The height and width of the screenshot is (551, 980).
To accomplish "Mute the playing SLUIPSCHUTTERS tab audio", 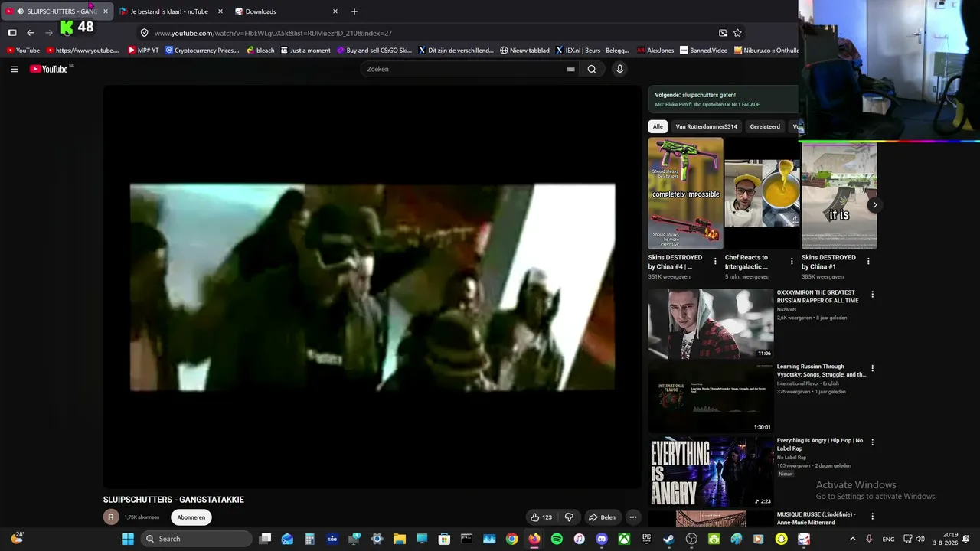I will [20, 11].
